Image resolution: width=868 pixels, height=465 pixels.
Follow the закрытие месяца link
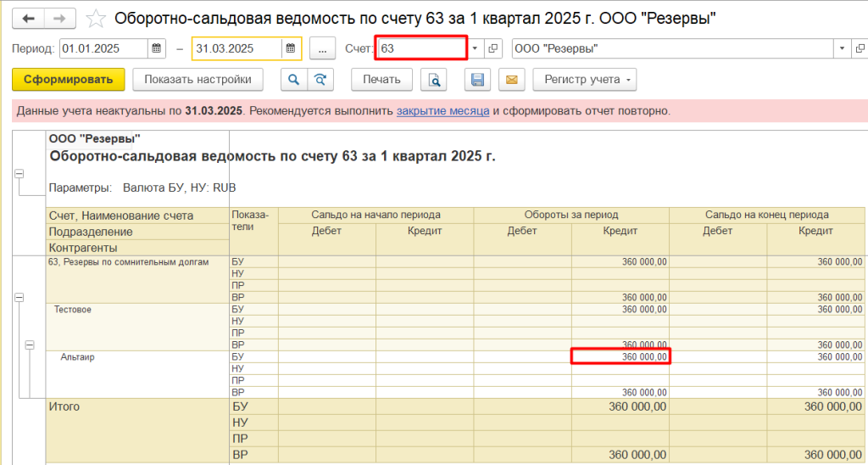(442, 111)
